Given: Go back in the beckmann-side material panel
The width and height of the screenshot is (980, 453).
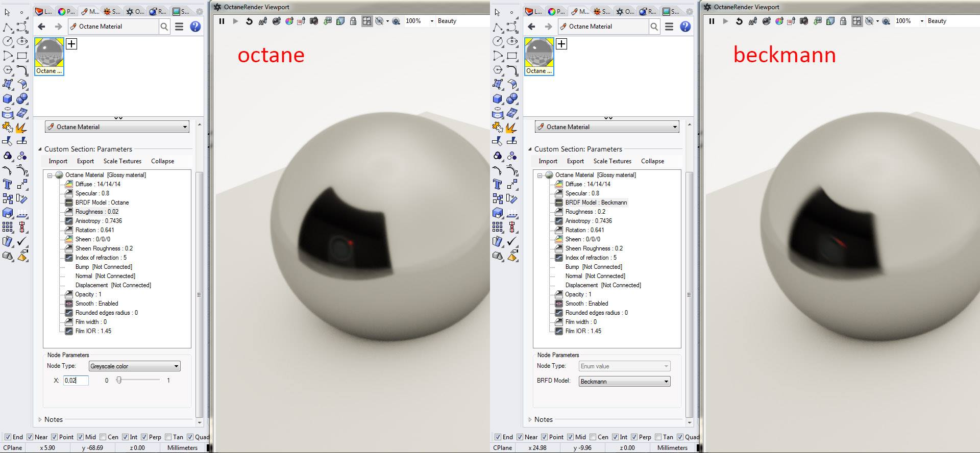Looking at the screenshot, I should 531,27.
